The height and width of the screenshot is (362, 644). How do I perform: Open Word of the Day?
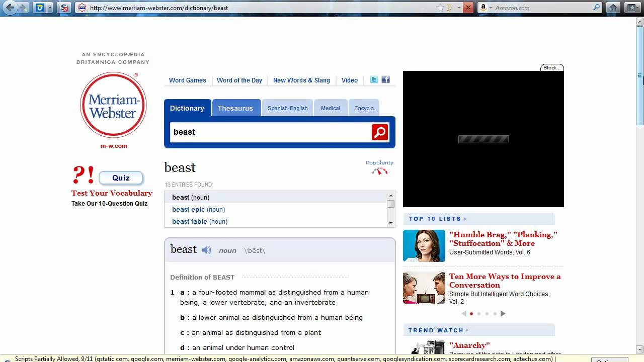[239, 80]
